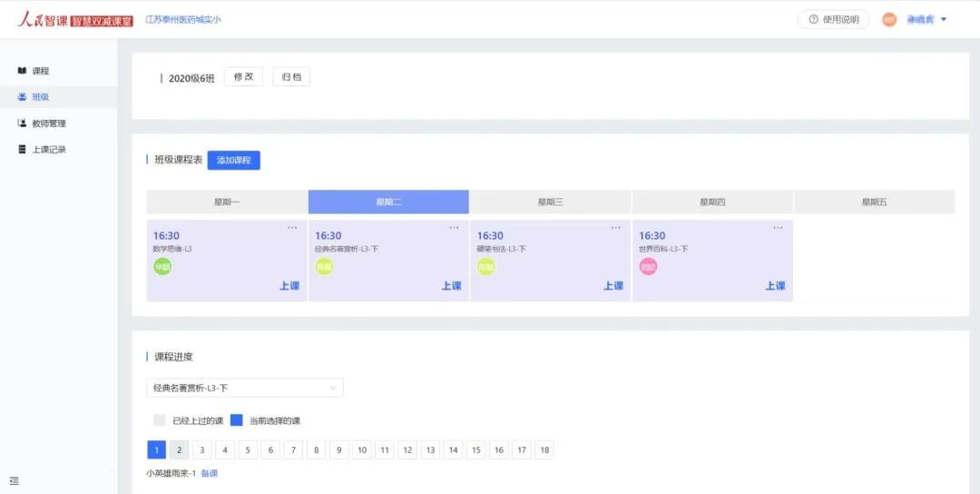Image resolution: width=980 pixels, height=494 pixels.
Task: Select lesson number 3
Action: [201, 450]
